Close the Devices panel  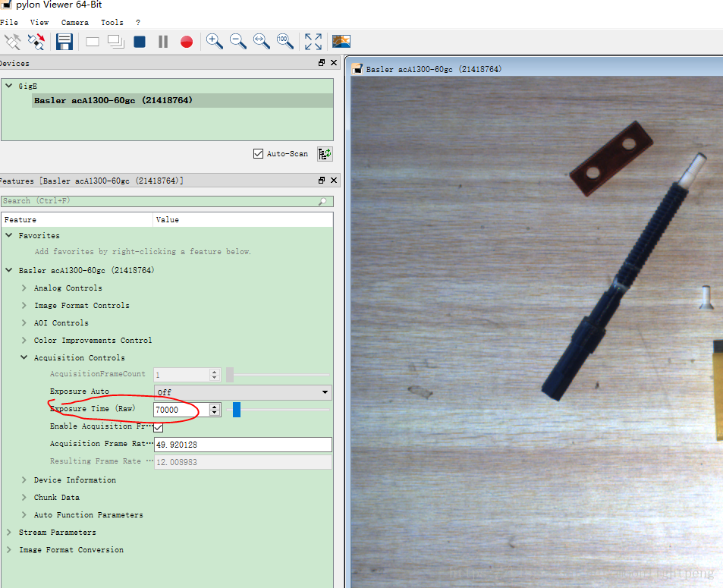click(x=334, y=63)
